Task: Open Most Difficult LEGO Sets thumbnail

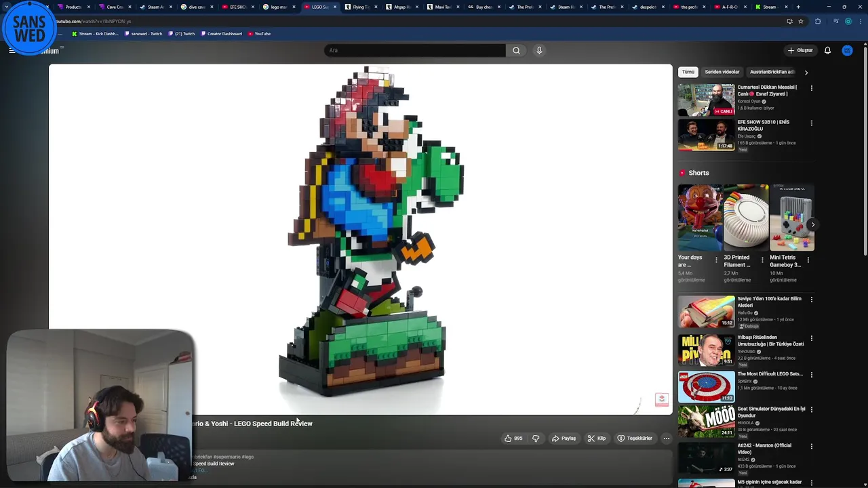Action: pyautogui.click(x=706, y=386)
